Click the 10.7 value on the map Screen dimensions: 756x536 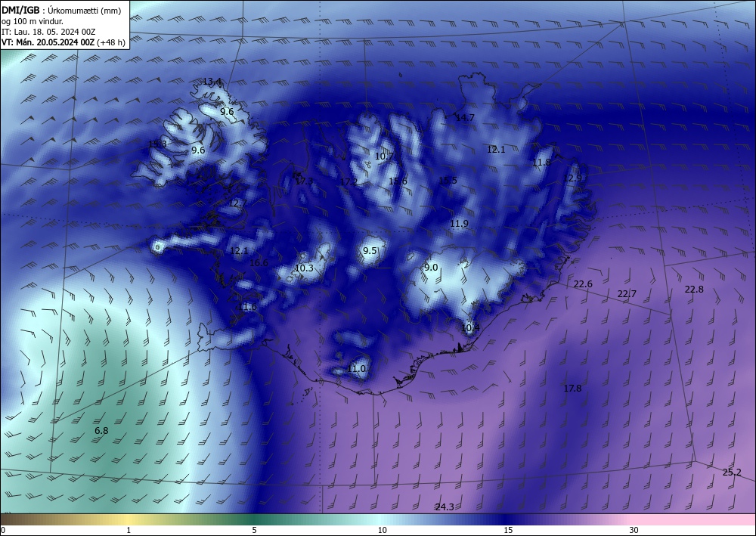(384, 156)
